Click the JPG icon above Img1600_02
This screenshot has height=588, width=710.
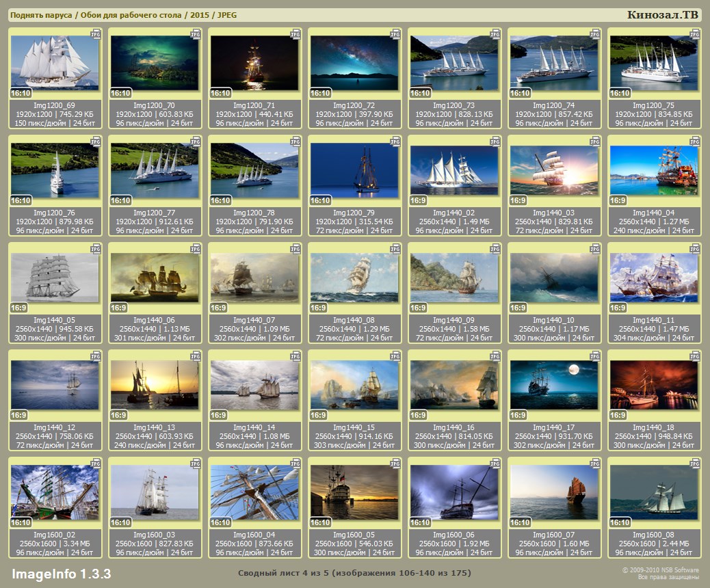(x=95, y=464)
